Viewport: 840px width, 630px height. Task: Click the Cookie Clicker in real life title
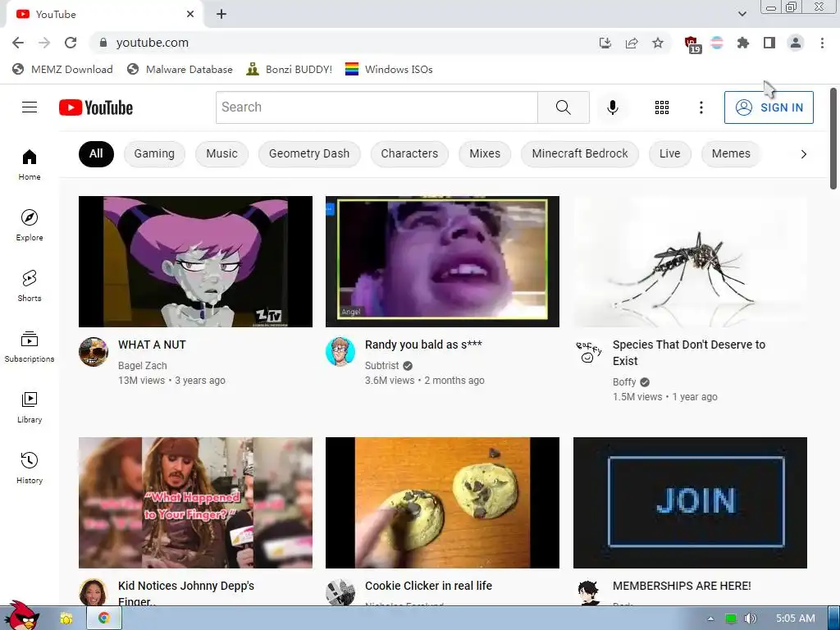(428, 586)
